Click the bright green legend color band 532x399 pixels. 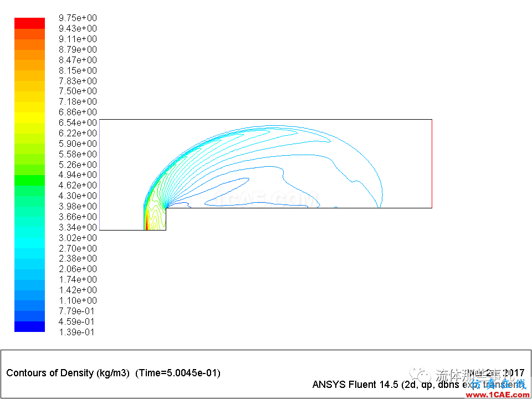tap(29, 180)
